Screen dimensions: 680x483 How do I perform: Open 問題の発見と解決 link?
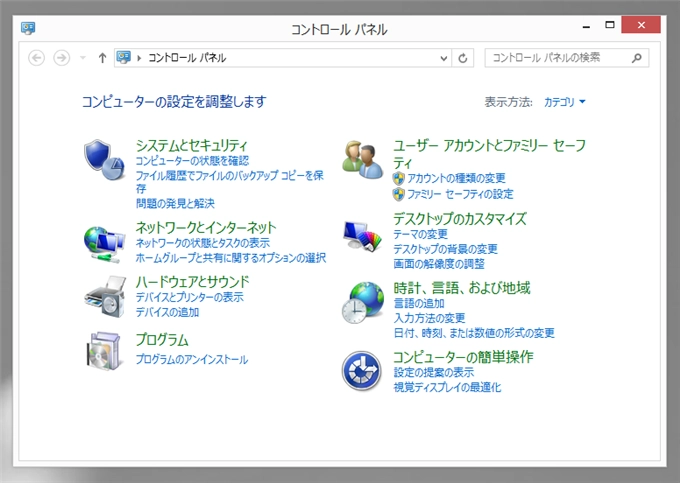(175, 203)
